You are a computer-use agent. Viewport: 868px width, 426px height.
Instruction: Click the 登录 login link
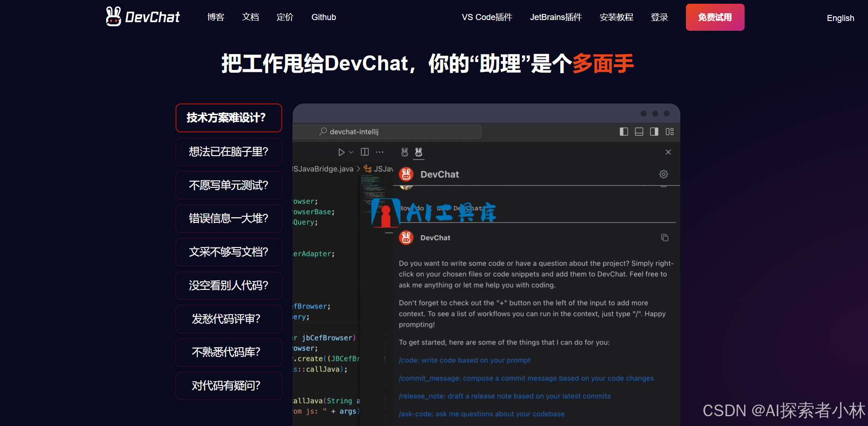(x=659, y=17)
